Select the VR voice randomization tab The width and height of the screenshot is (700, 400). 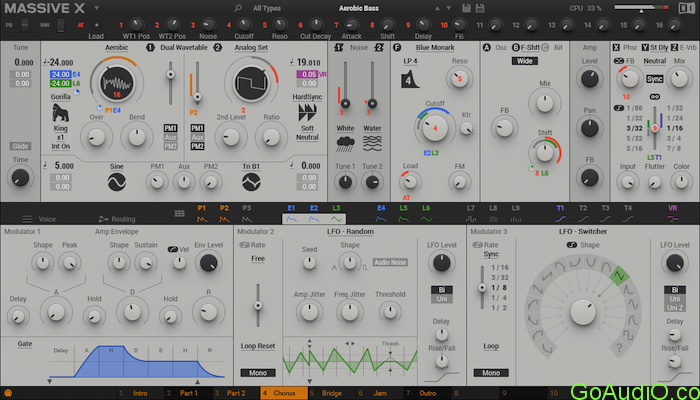pyautogui.click(x=672, y=213)
